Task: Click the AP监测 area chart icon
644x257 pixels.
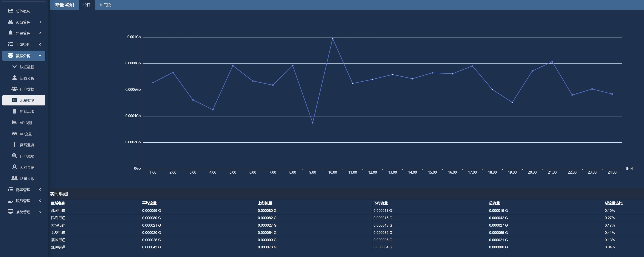Action: (14, 122)
